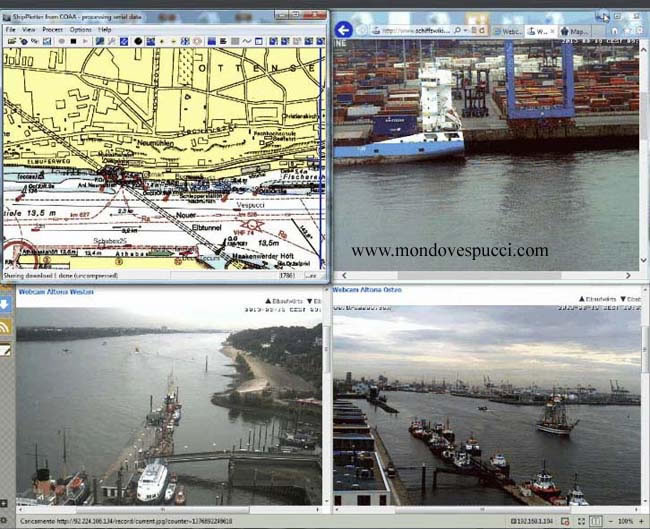Image resolution: width=650 pixels, height=529 pixels.
Task: Switch to the Map... browser tab
Action: click(575, 31)
